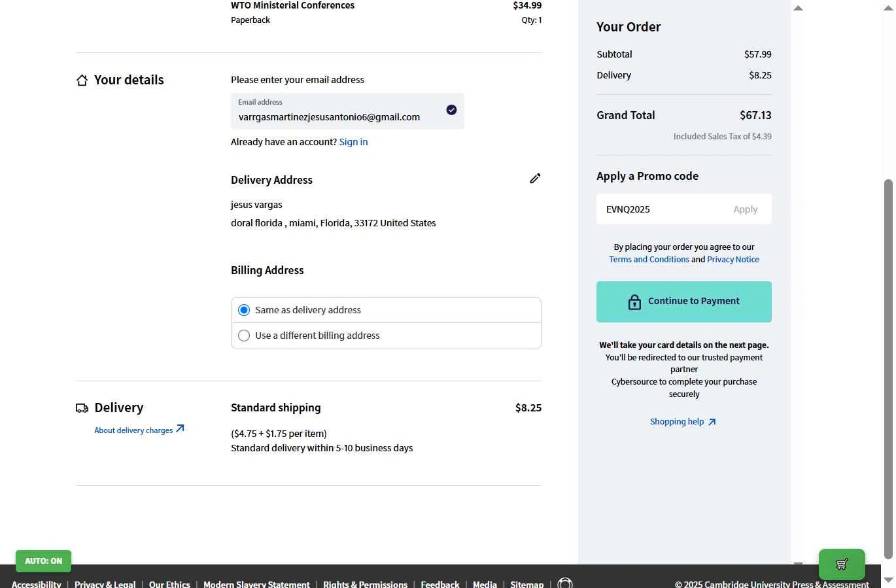Open About delivery charges link

coord(133,430)
